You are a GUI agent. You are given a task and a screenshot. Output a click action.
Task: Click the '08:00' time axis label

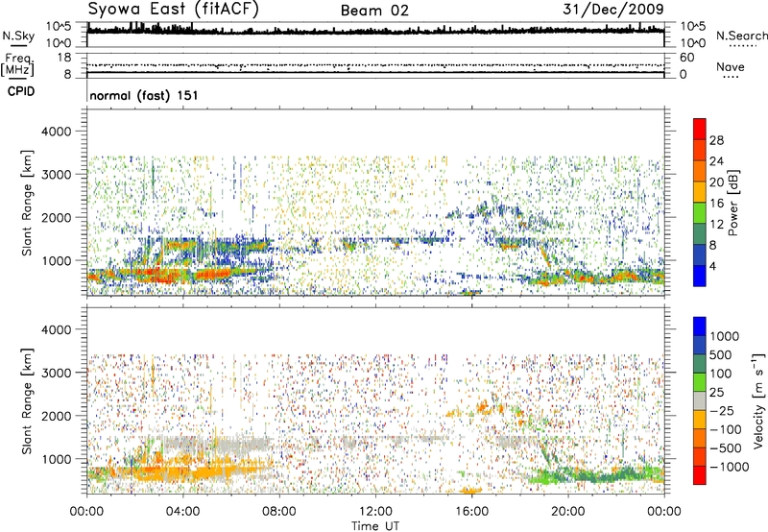tap(278, 512)
